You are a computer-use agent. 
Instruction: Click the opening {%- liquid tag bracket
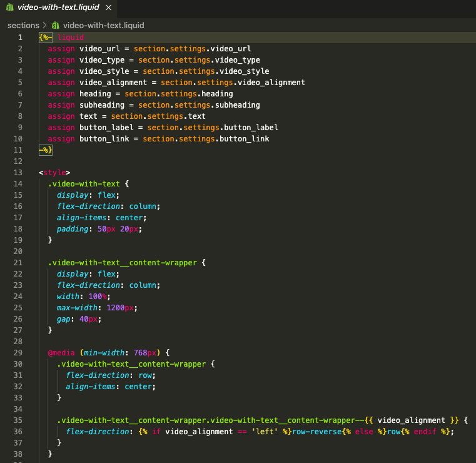point(46,38)
